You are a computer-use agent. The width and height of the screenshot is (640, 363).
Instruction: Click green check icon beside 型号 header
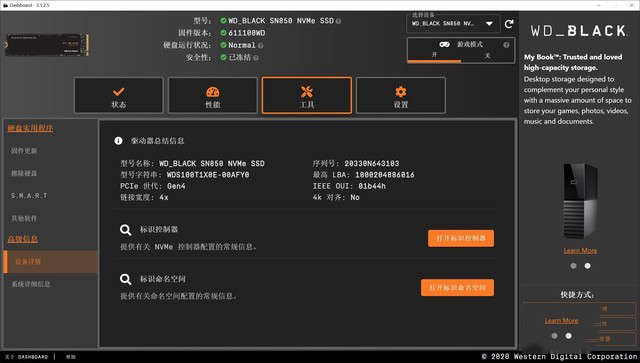(223, 20)
